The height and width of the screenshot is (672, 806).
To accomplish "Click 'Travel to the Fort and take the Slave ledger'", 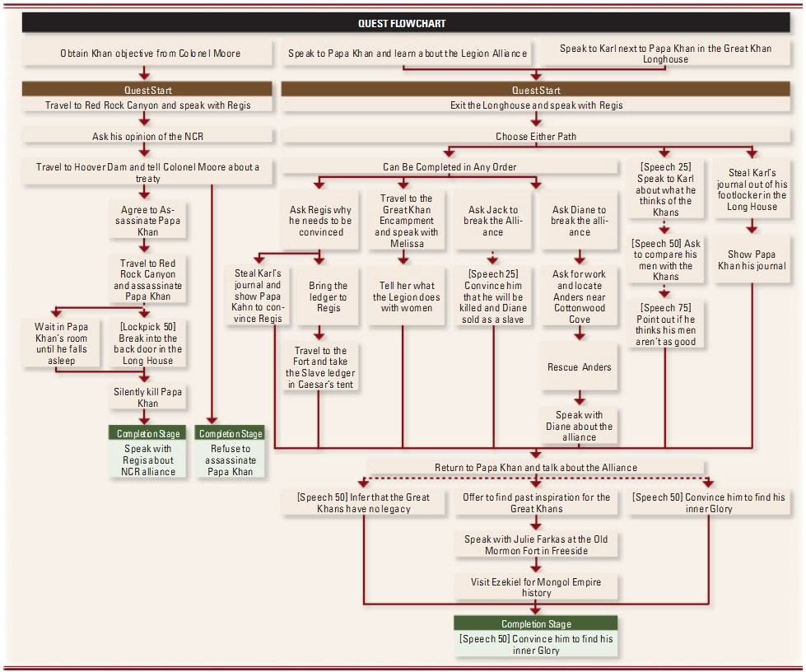I will pos(320,367).
